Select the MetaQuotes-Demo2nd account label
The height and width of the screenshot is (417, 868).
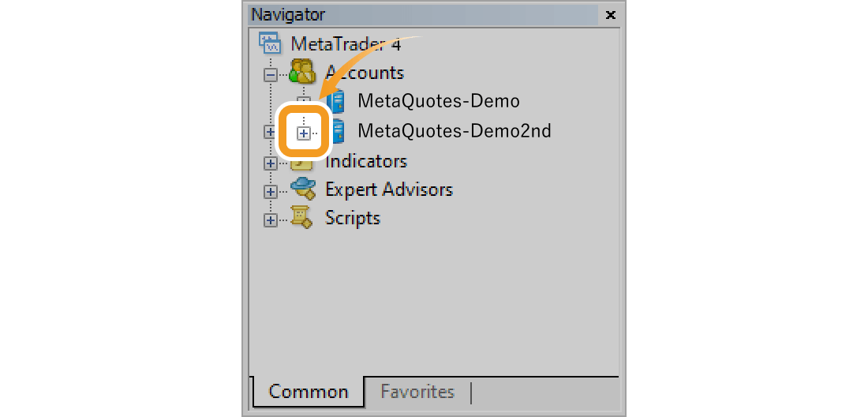point(454,130)
